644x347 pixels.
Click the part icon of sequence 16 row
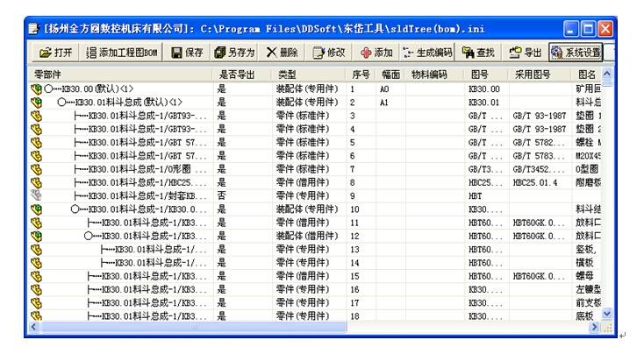pos(36,289)
